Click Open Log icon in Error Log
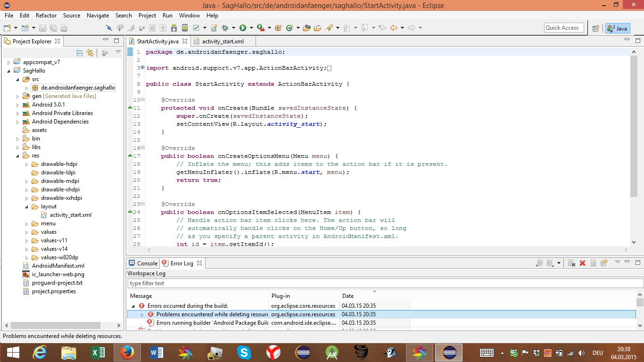This screenshot has height=362, width=644. [593, 263]
